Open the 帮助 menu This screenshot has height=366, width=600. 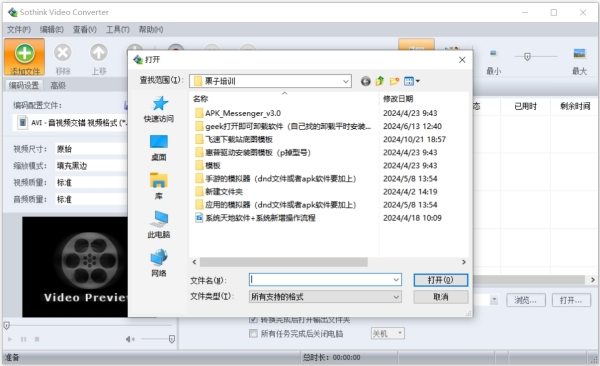coord(151,29)
